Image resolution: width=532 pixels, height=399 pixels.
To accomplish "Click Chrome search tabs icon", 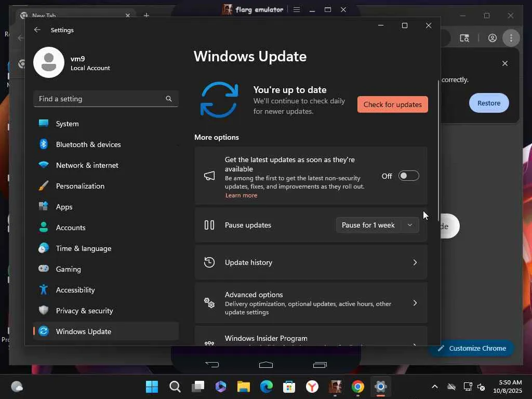I will [464, 38].
